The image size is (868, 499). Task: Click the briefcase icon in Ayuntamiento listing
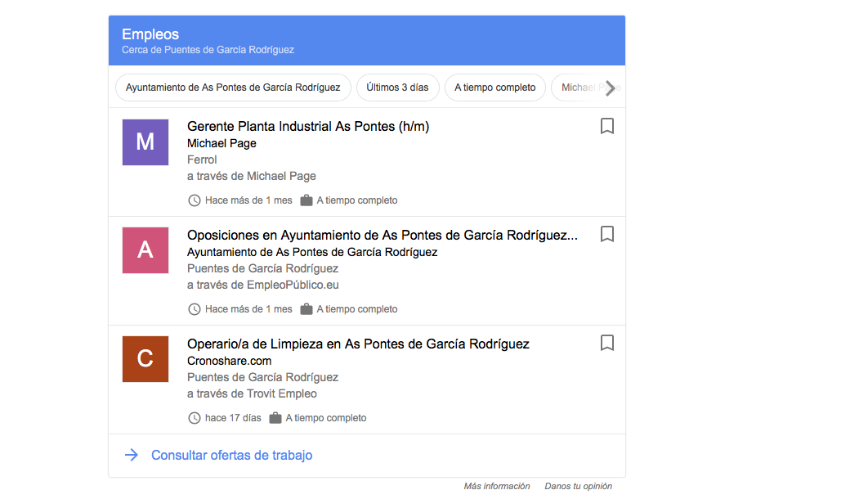pyautogui.click(x=306, y=309)
